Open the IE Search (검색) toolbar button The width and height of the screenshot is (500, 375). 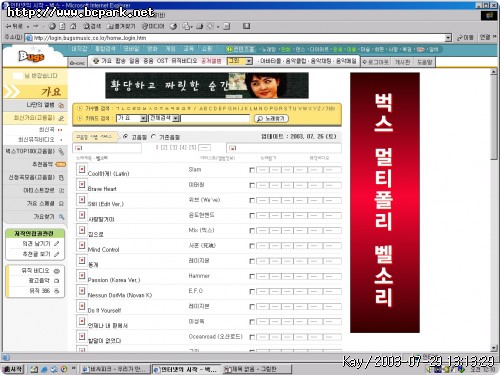tap(92, 26)
